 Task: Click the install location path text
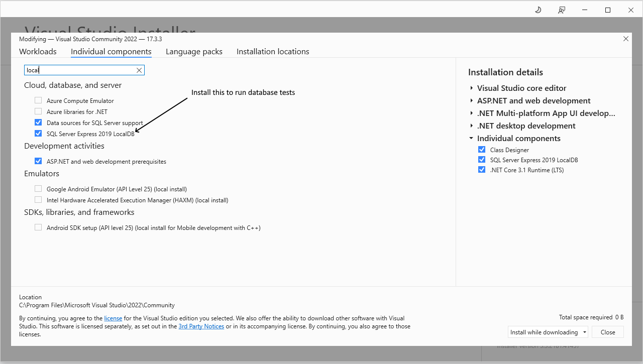tap(97, 305)
